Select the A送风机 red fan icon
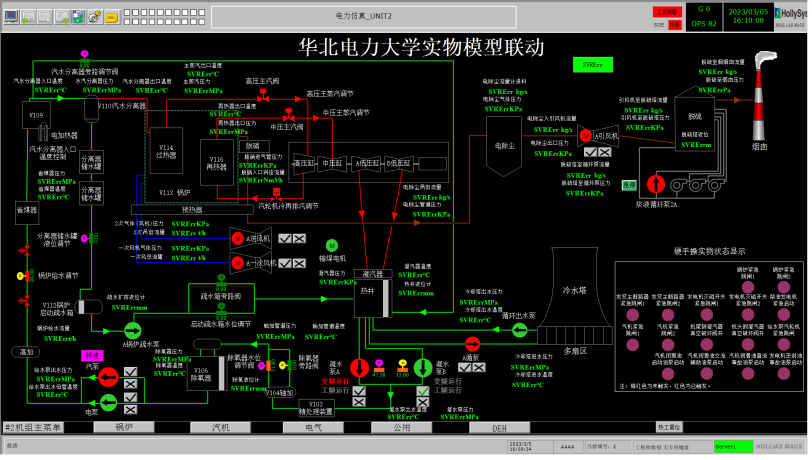 238,238
